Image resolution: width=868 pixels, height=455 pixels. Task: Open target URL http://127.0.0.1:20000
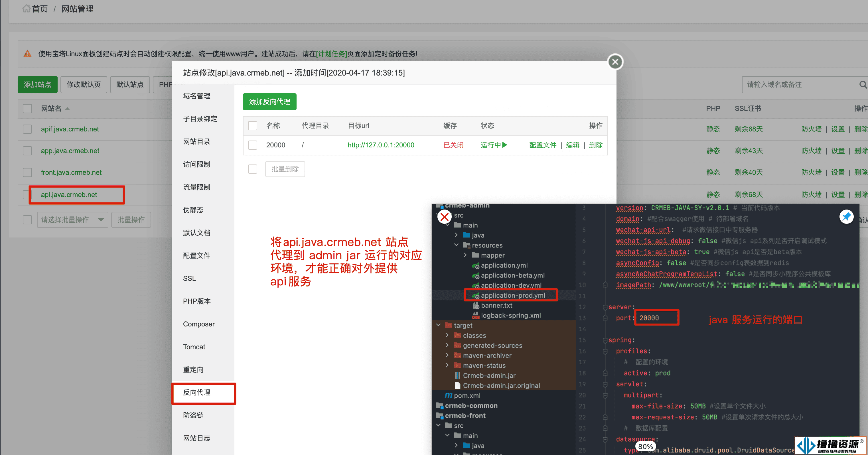pyautogui.click(x=381, y=145)
